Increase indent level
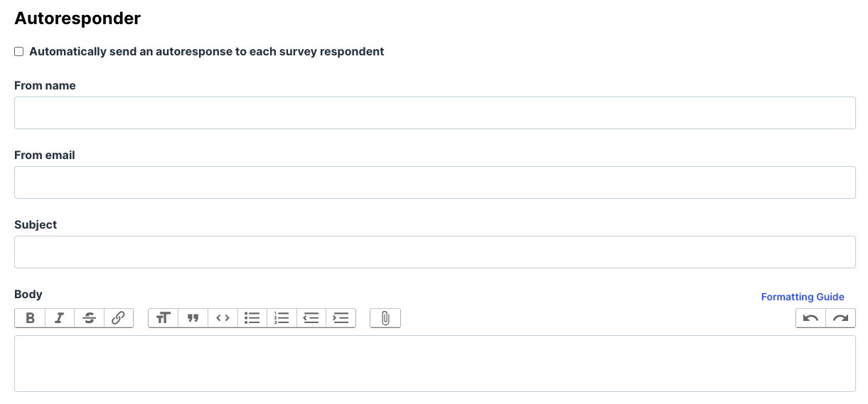 tap(341, 318)
